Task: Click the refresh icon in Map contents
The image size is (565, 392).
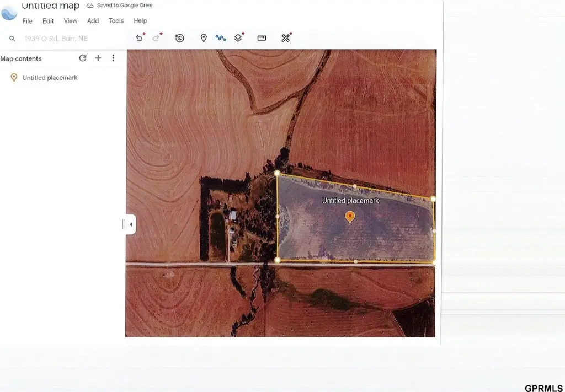Action: point(83,58)
